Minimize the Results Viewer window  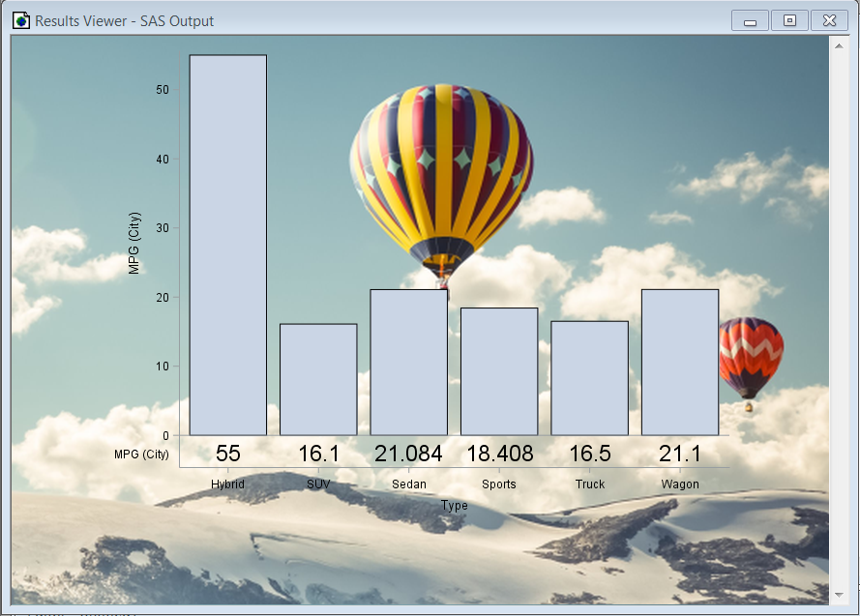tap(750, 21)
